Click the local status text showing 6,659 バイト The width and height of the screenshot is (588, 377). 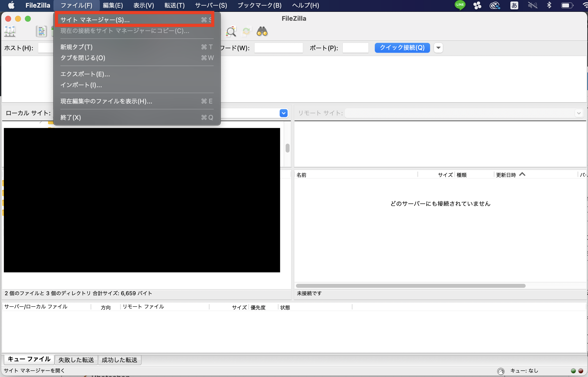(x=78, y=293)
